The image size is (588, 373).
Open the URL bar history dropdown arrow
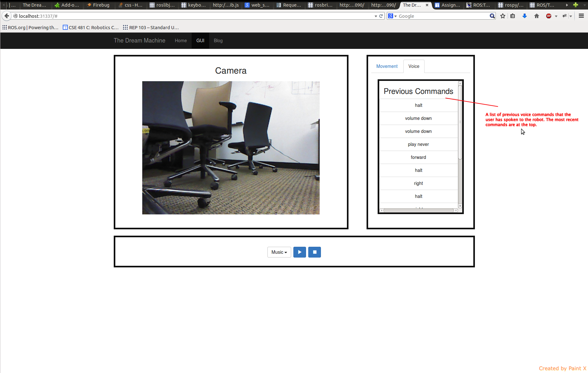click(x=376, y=16)
